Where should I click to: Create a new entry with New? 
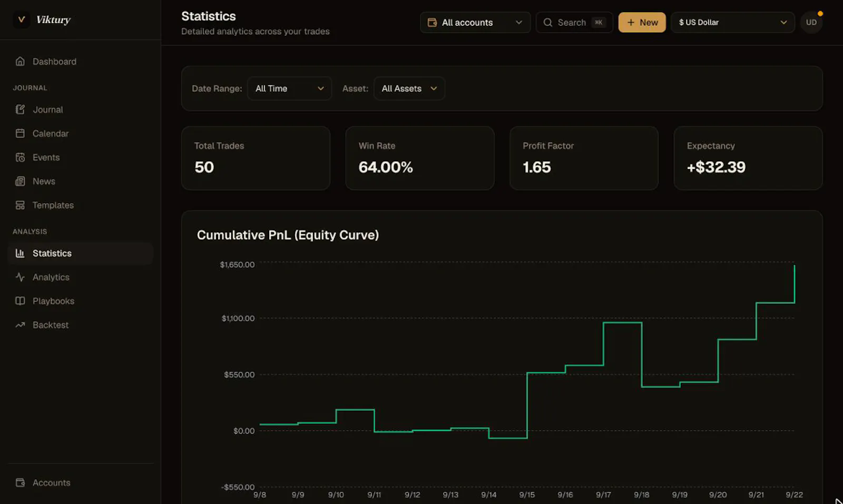(642, 23)
